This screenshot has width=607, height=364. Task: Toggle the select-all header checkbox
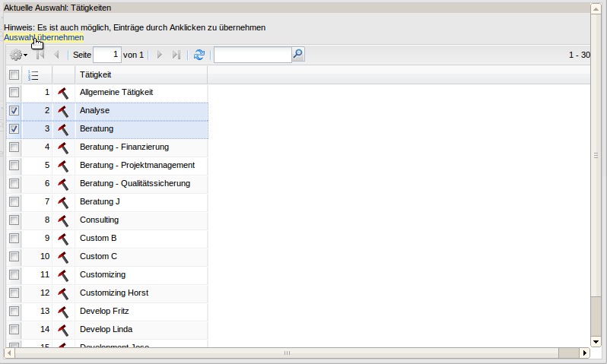(x=14, y=75)
